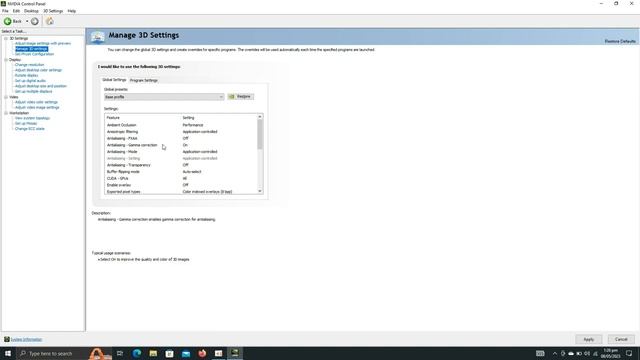Click the Restore button beside the presets
Screen dimensions: 640x360
pos(240,97)
